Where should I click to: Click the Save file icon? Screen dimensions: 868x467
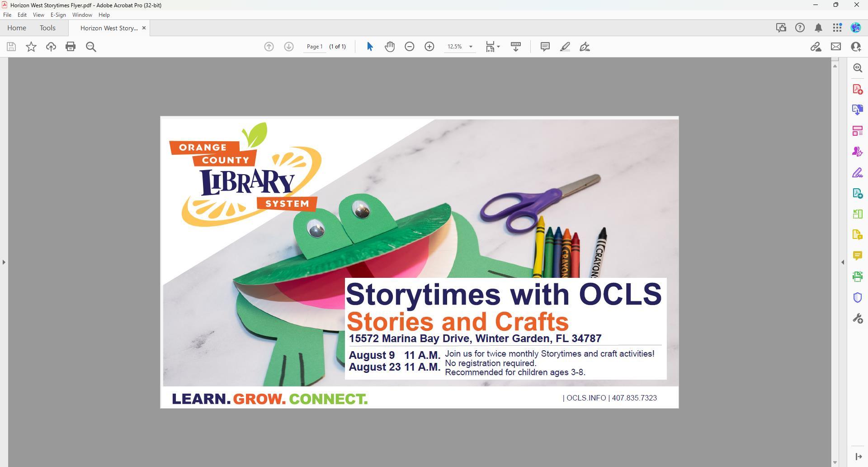pyautogui.click(x=11, y=47)
